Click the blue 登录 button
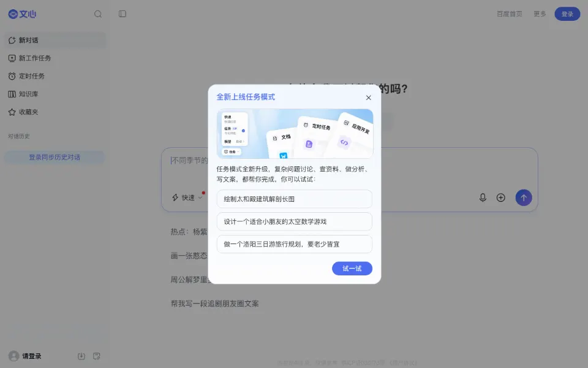 567,14
